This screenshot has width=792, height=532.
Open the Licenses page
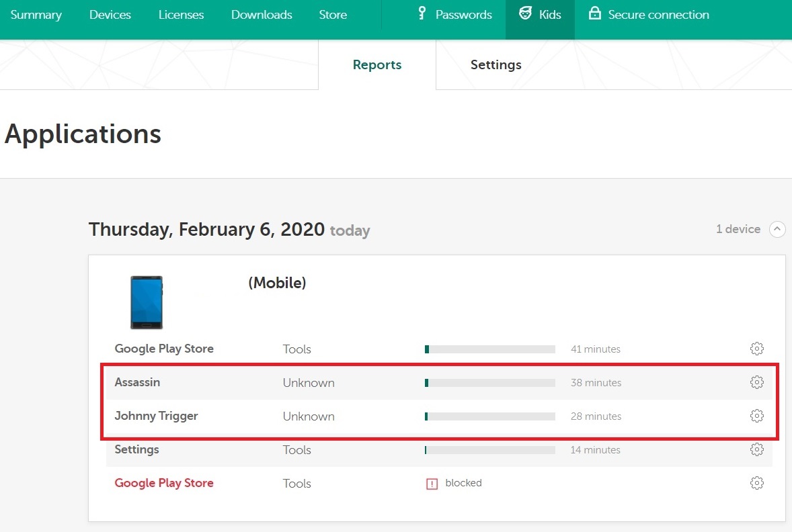[181, 15]
